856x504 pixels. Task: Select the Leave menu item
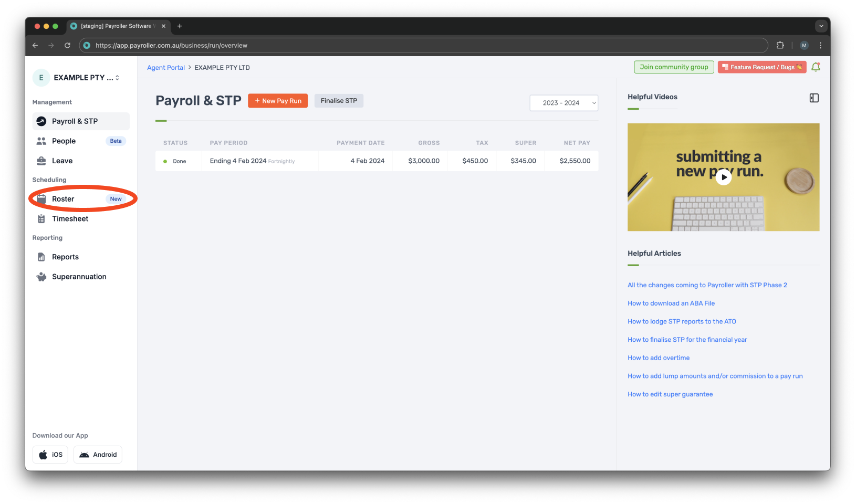pyautogui.click(x=81, y=161)
